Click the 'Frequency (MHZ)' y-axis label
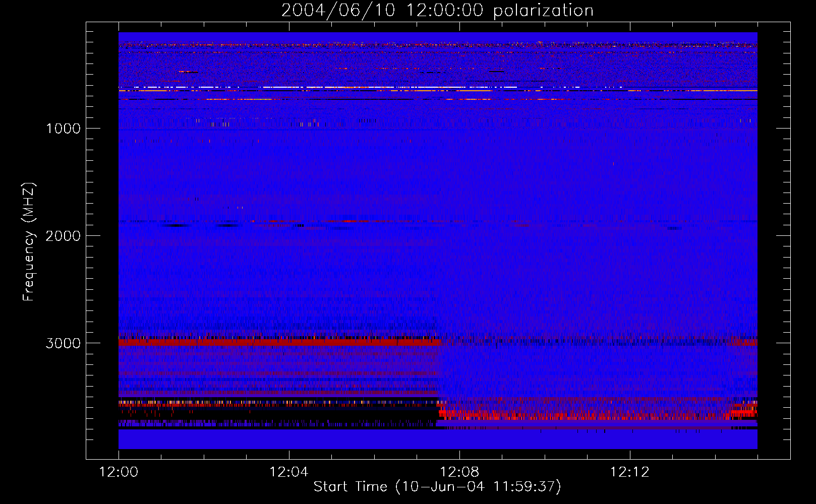816x504 pixels. 29,242
